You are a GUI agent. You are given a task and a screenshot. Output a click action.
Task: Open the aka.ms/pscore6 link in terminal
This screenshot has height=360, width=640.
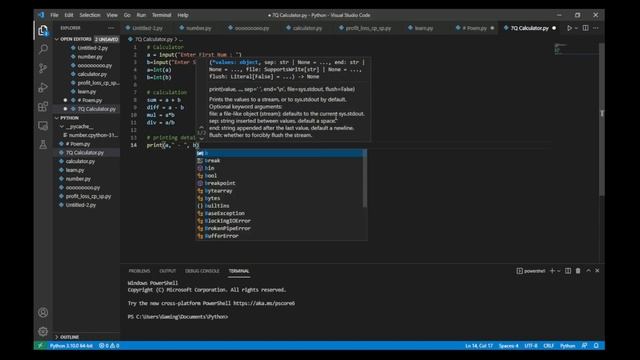tap(264, 303)
